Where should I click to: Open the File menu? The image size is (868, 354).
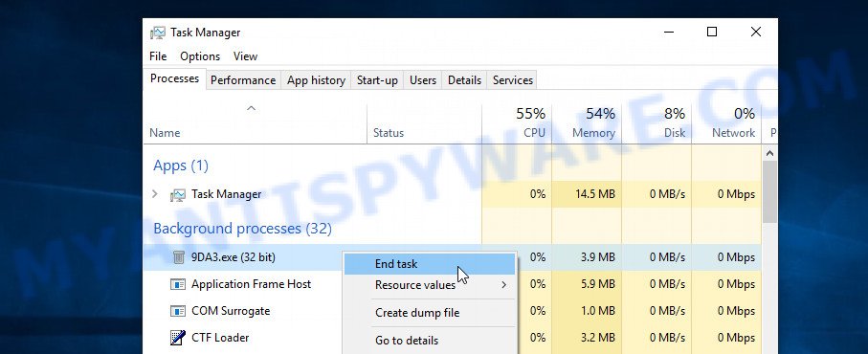(x=158, y=56)
